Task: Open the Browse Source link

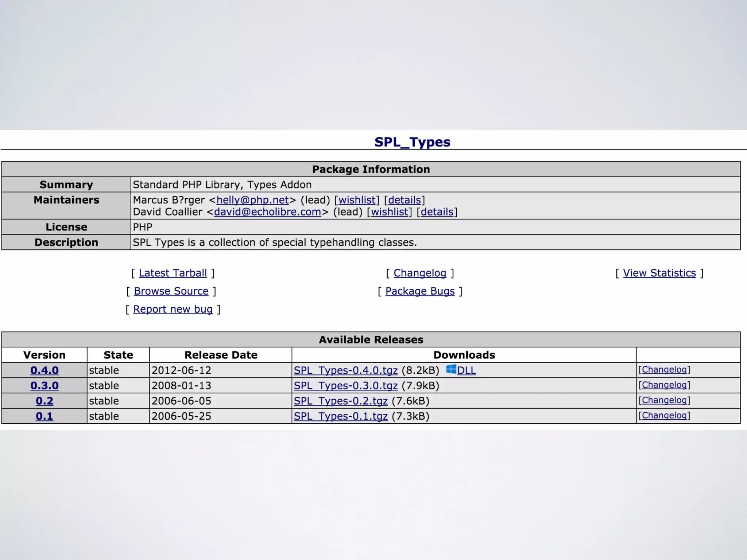Action: click(x=171, y=291)
